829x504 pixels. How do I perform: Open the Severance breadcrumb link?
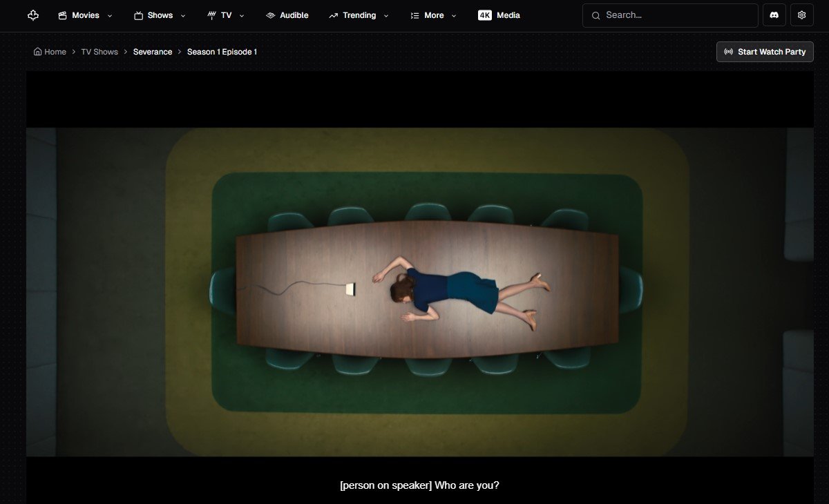tap(153, 52)
